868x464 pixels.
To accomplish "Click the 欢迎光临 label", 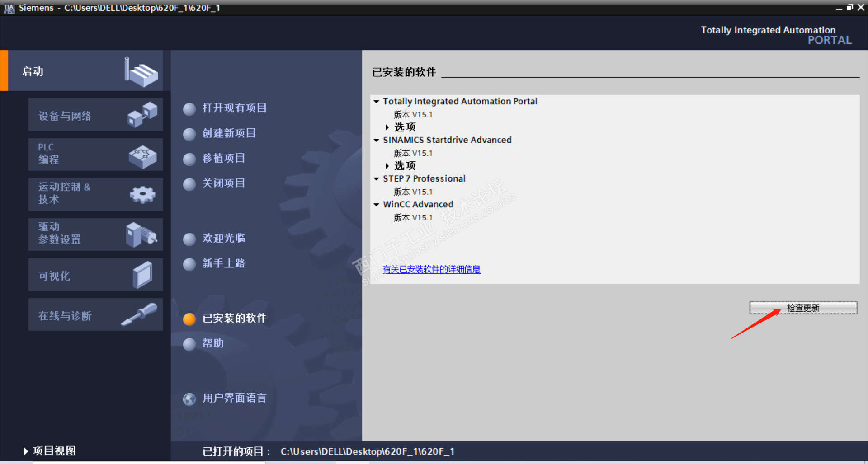I will coord(224,238).
